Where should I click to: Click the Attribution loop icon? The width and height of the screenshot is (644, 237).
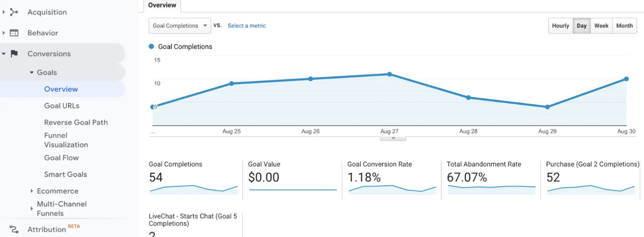[14, 229]
